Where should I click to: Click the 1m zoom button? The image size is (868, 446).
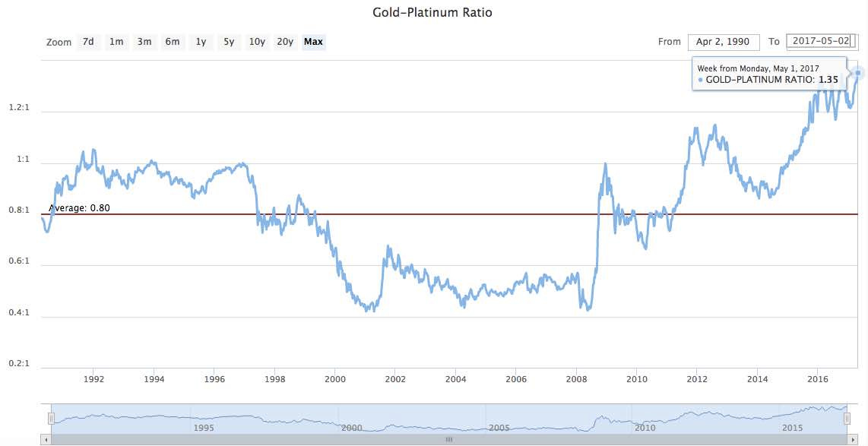point(116,42)
